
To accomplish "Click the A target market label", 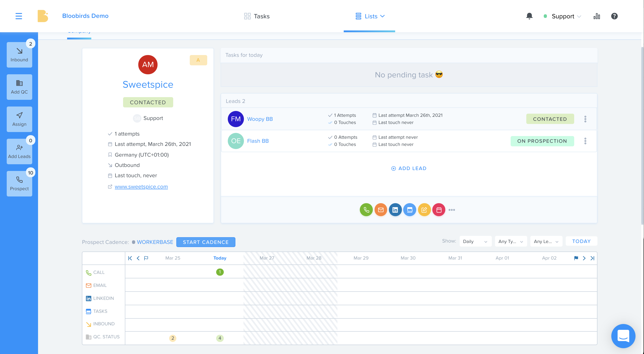I will (198, 60).
